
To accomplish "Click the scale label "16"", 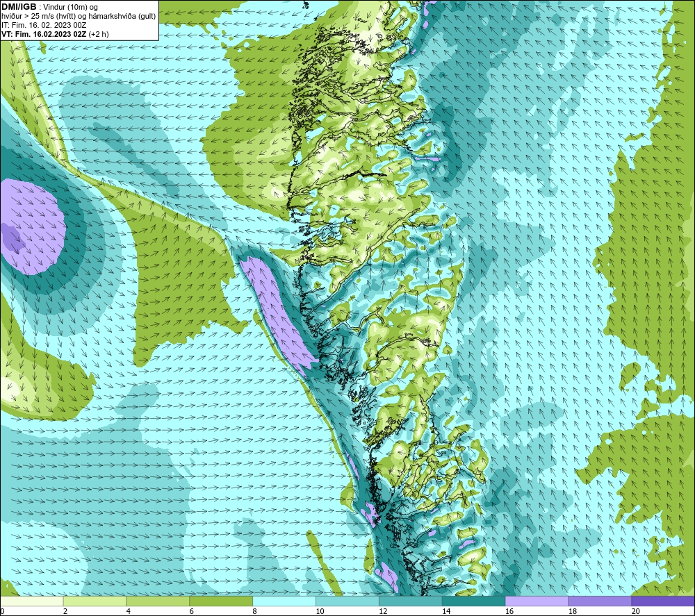I will point(509,611).
